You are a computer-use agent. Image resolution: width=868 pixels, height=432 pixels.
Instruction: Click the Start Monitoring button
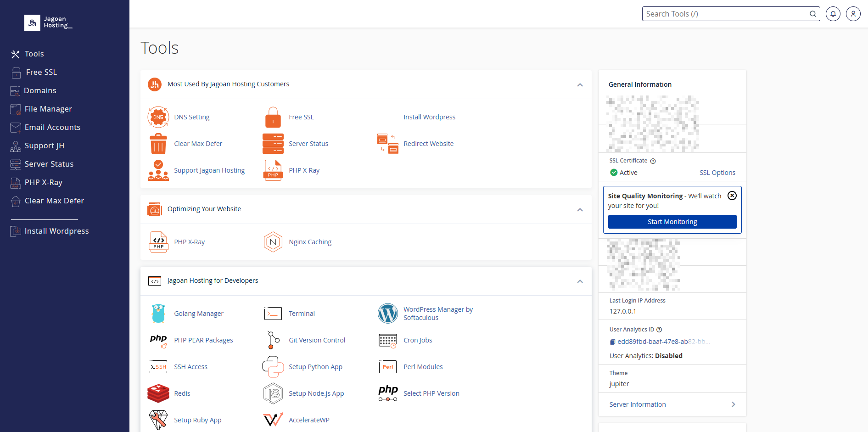click(x=672, y=222)
